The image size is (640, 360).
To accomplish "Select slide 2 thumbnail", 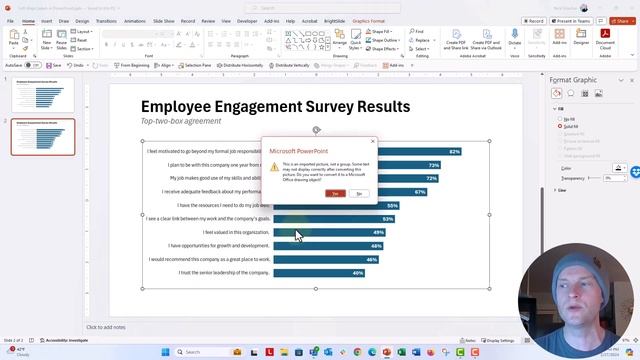I will [x=43, y=137].
